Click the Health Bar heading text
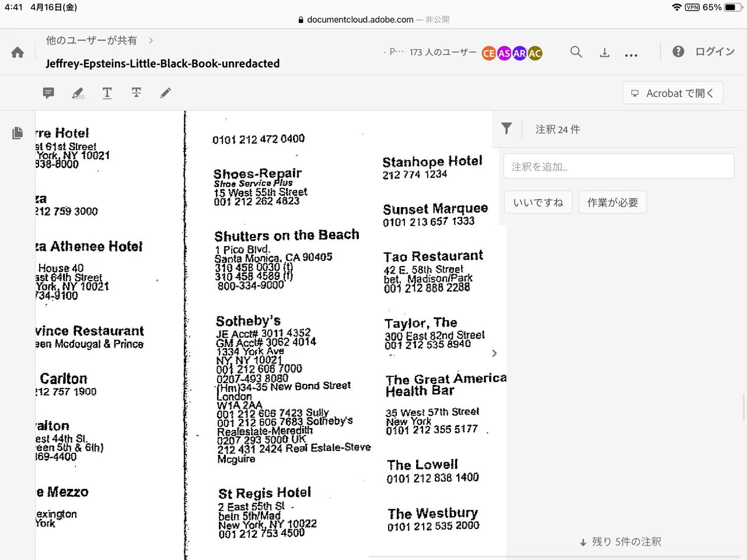Image resolution: width=747 pixels, height=560 pixels. point(420,391)
